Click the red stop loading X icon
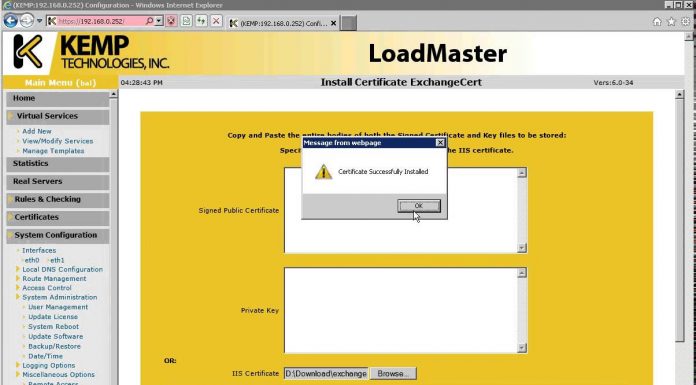 click(216, 21)
